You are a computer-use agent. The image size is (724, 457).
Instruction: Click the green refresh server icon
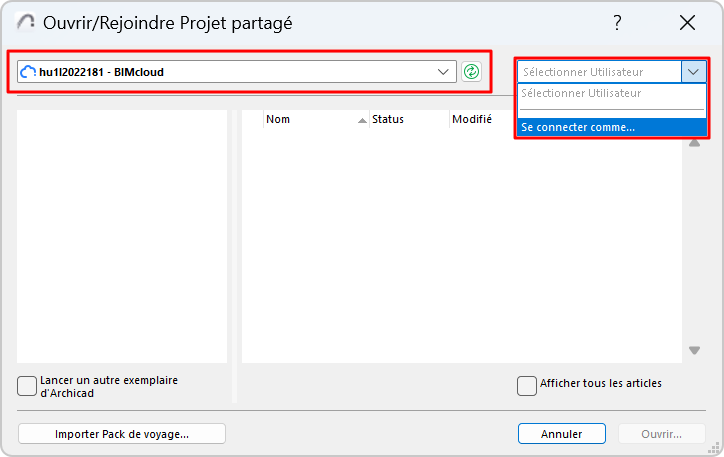pyautogui.click(x=471, y=72)
